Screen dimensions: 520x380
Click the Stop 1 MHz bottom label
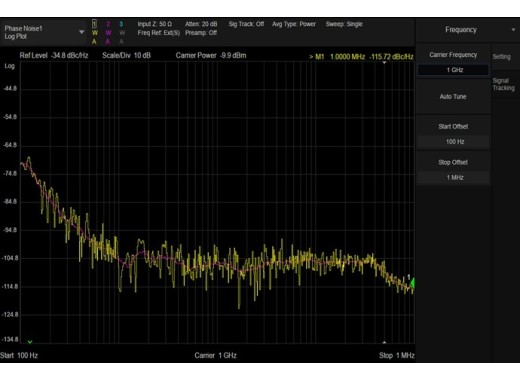coord(397,355)
